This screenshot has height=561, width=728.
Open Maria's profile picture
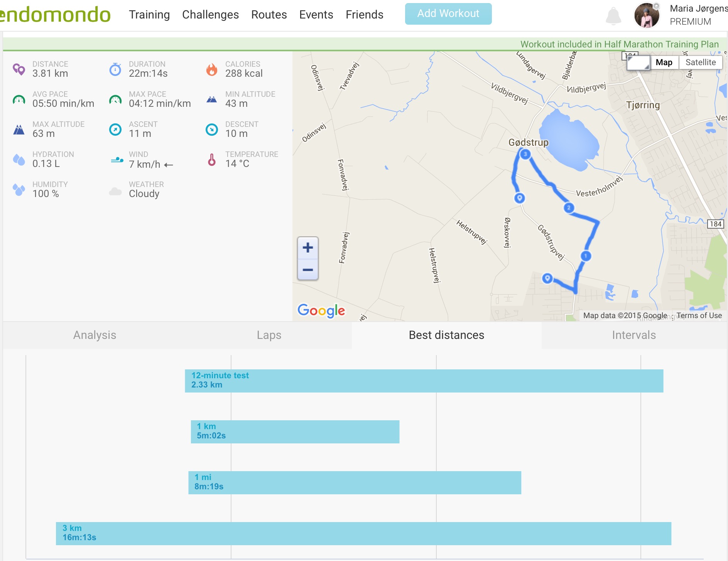647,16
